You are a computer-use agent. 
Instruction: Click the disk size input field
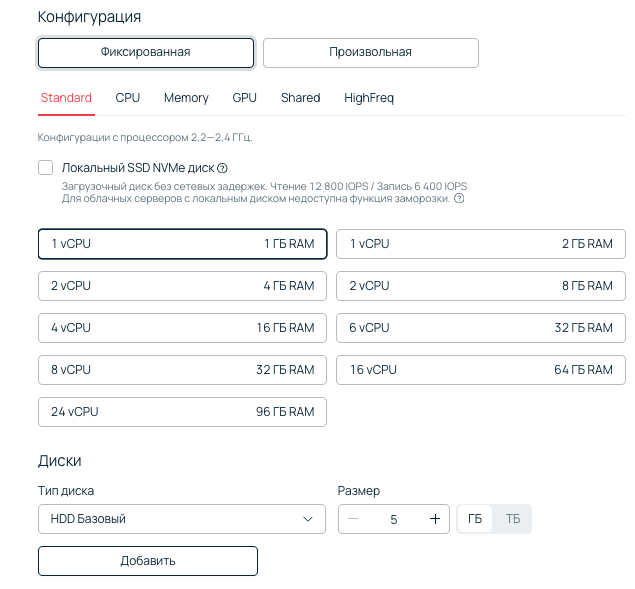click(394, 519)
